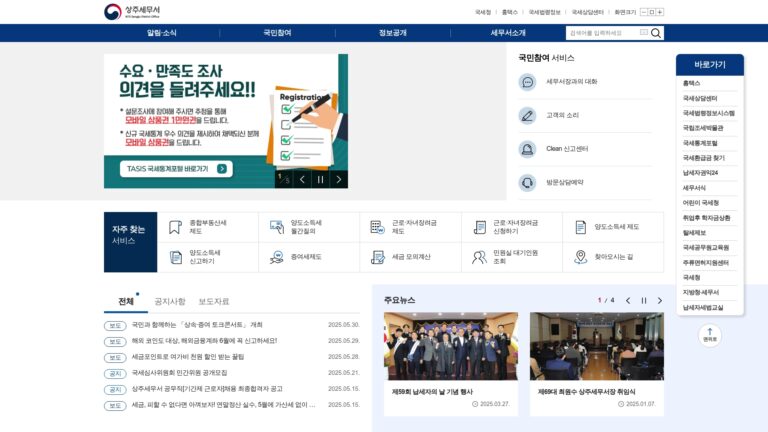The width and height of the screenshot is (768, 432).
Task: Click the 세금 모의계산 calculator icon
Action: pos(378,257)
